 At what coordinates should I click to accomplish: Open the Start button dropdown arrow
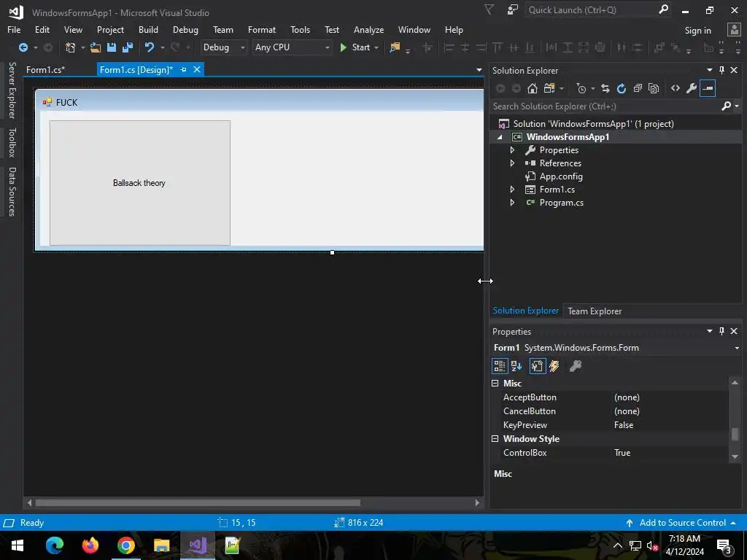[x=376, y=47]
